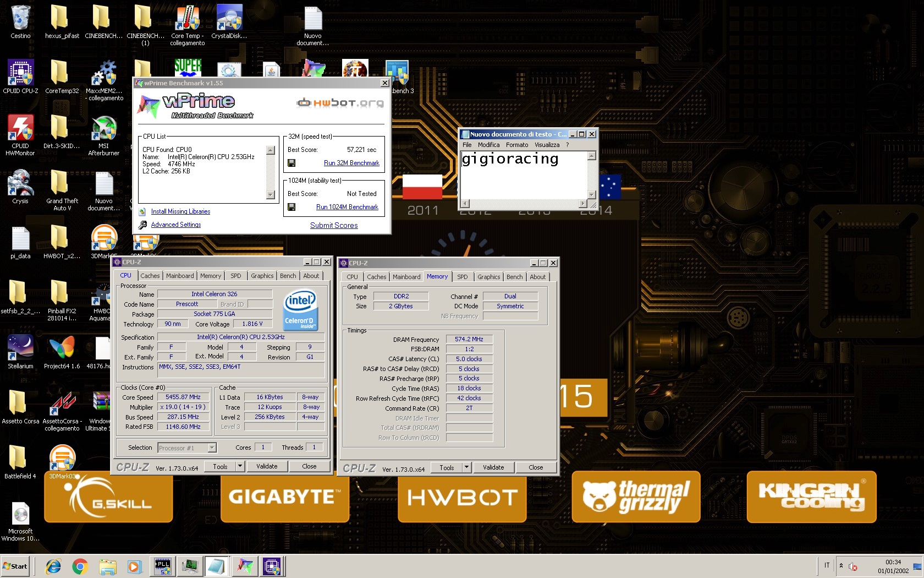Open the Bench tab in left CPU-Z
This screenshot has height=578, width=924.
pyautogui.click(x=288, y=276)
